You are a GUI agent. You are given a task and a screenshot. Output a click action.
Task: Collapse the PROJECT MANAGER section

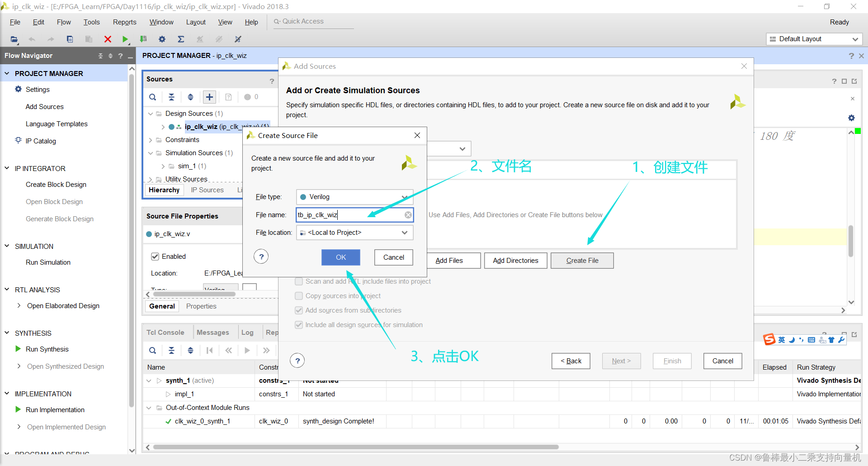click(x=7, y=73)
